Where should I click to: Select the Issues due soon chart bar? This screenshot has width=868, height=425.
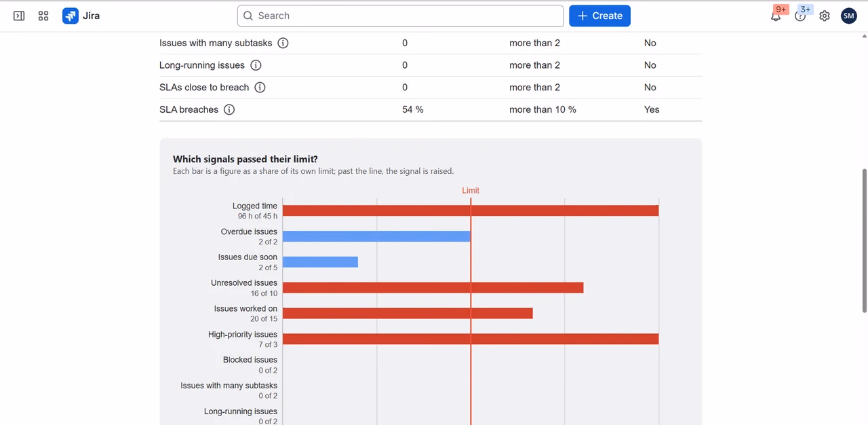[x=320, y=262]
